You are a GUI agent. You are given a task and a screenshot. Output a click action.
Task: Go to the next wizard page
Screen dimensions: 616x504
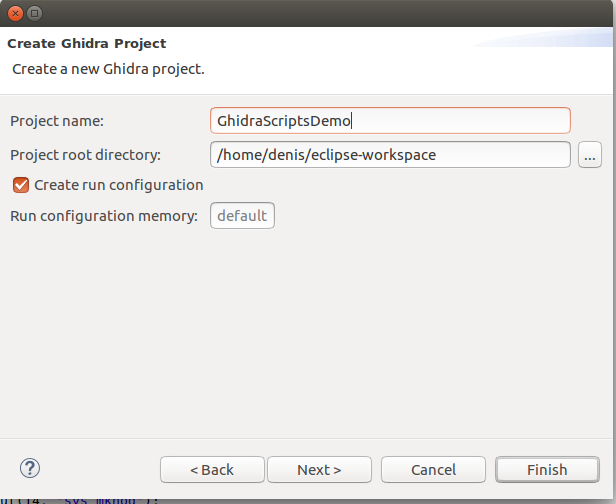click(319, 470)
